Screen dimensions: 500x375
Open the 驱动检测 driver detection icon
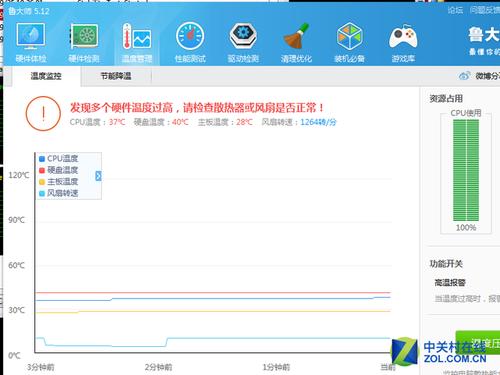[x=243, y=42]
